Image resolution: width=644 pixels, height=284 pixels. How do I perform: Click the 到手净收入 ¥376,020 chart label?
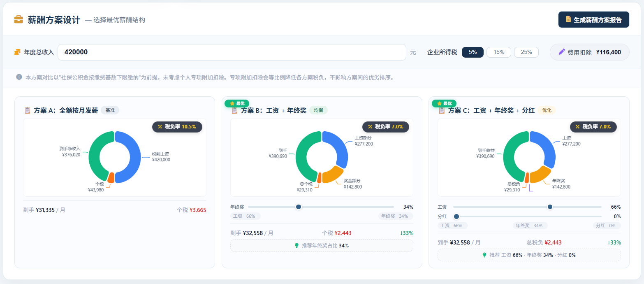[x=71, y=151]
